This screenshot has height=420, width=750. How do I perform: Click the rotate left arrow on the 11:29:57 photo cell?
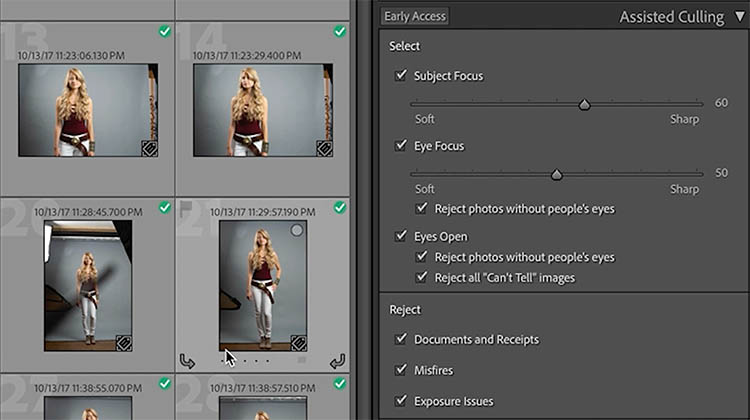186,361
